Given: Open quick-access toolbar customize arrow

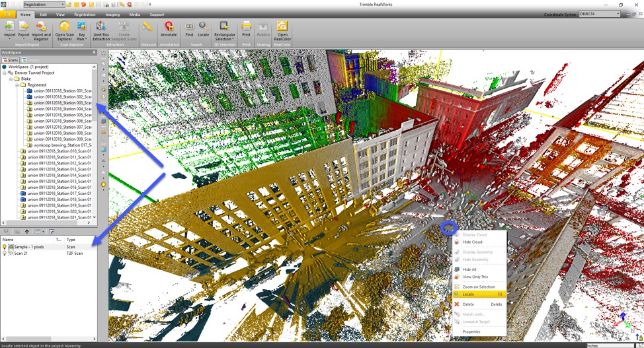Looking at the screenshot, I should point(150,5).
